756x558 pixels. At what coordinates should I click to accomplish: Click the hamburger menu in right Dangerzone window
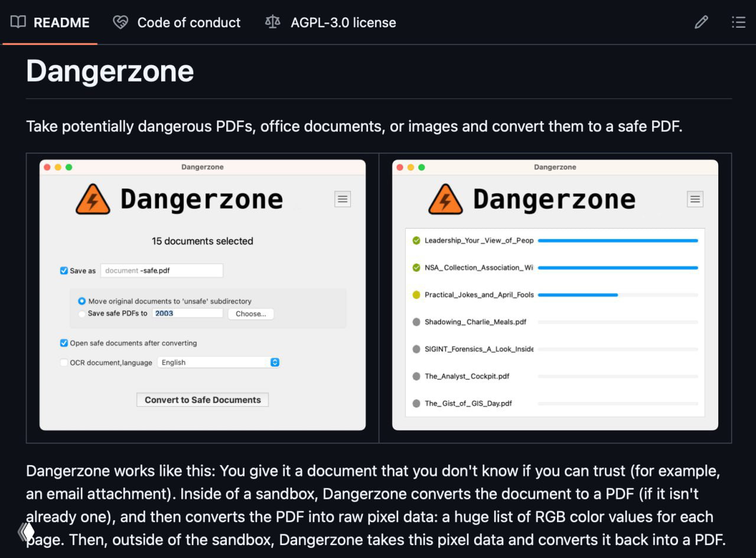(x=695, y=199)
